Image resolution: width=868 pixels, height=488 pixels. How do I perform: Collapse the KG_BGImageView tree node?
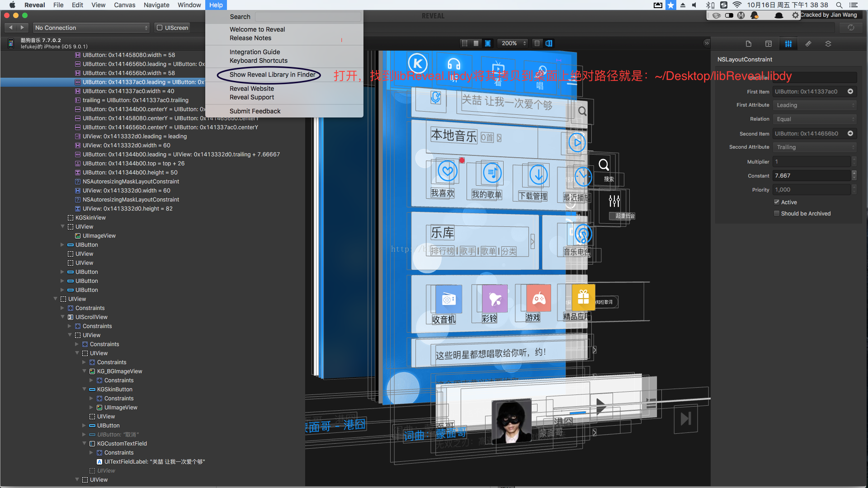84,371
